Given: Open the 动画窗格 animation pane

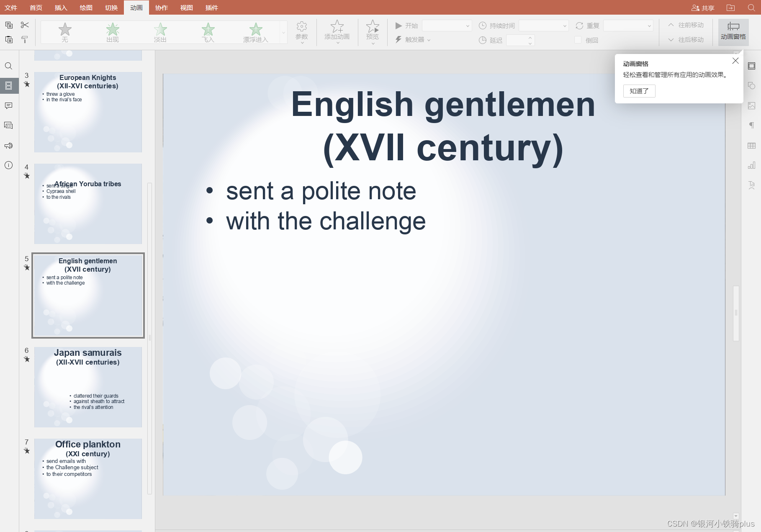Looking at the screenshot, I should point(733,32).
